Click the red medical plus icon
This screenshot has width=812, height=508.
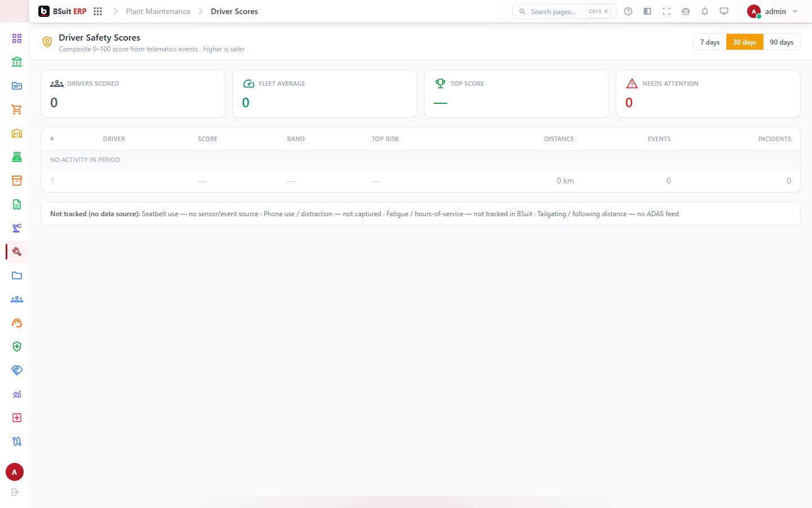coord(17,418)
